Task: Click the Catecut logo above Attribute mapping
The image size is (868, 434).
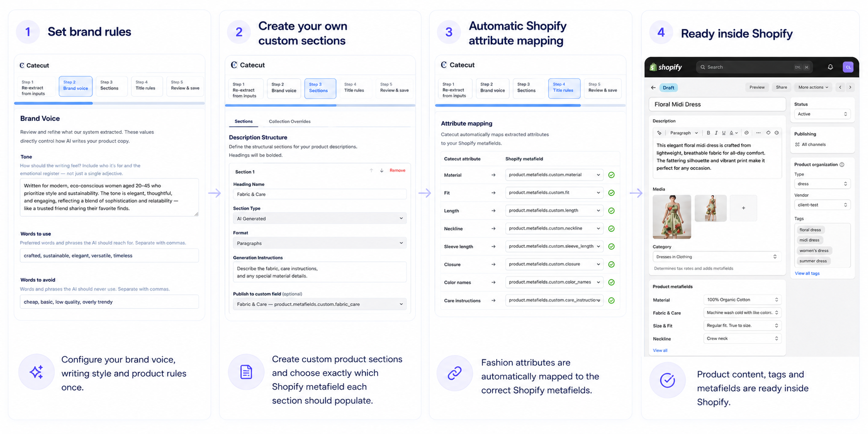Action: [x=458, y=65]
